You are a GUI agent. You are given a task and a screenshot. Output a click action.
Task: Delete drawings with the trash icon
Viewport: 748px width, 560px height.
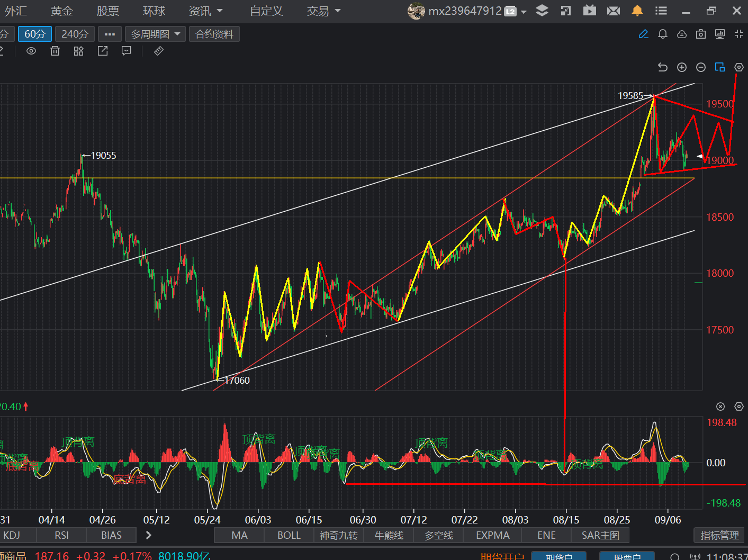coord(55,51)
